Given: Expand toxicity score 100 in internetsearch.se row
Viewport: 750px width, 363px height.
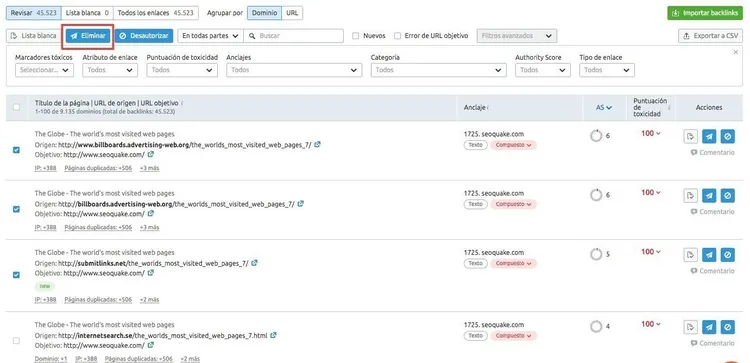Looking at the screenshot, I should [651, 324].
